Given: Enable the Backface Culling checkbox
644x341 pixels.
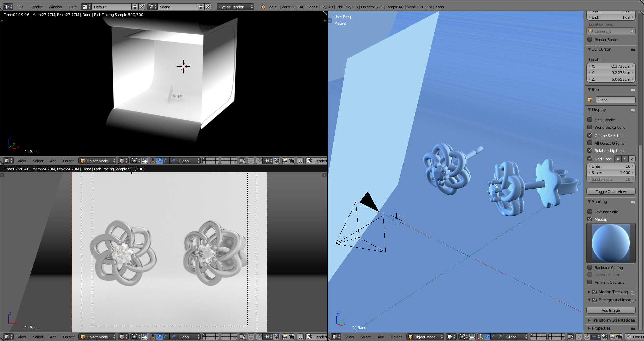Looking at the screenshot, I should point(590,267).
